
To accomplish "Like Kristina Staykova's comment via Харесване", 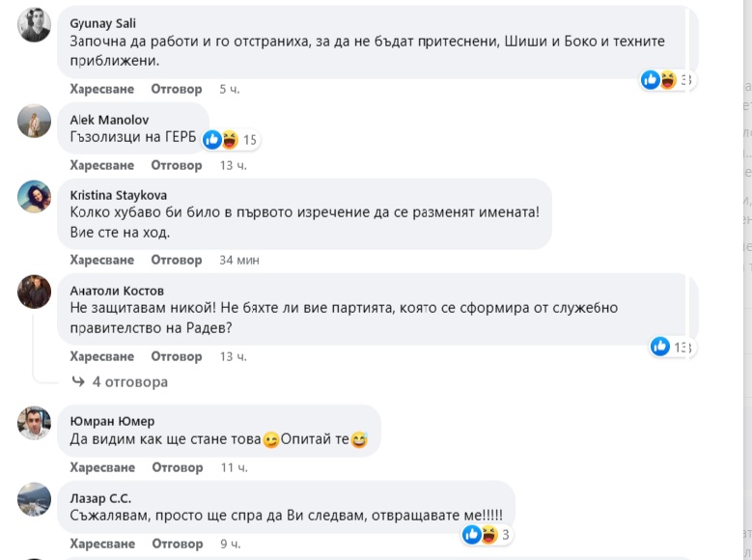I will click(101, 260).
